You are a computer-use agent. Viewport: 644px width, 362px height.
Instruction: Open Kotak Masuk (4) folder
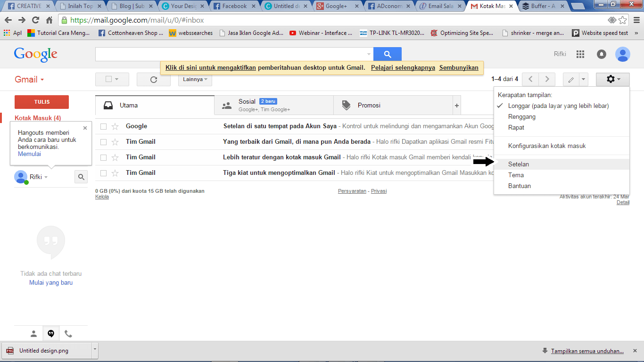[38, 118]
